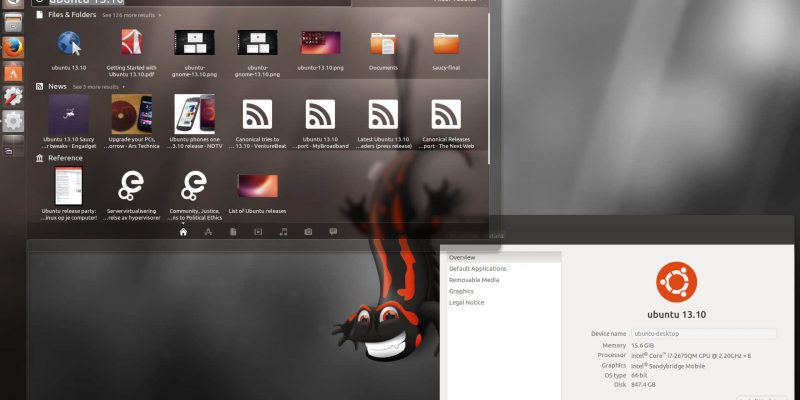Select Overview in the Details sidebar
This screenshot has height=400, width=800.
[504, 258]
